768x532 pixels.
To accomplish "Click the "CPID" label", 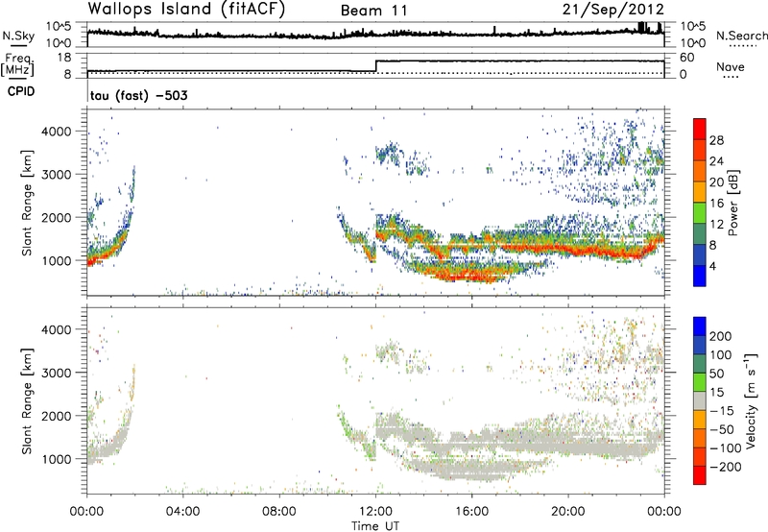I will pyautogui.click(x=21, y=91).
